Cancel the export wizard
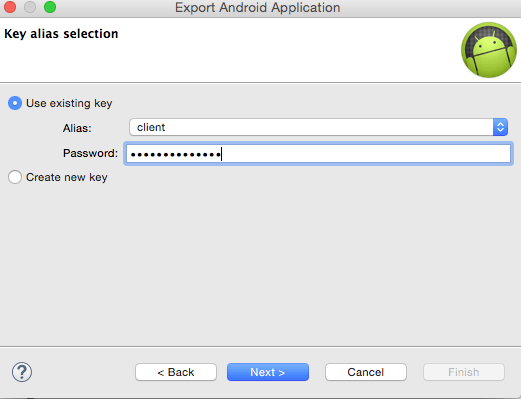This screenshot has width=521, height=399. (x=366, y=372)
